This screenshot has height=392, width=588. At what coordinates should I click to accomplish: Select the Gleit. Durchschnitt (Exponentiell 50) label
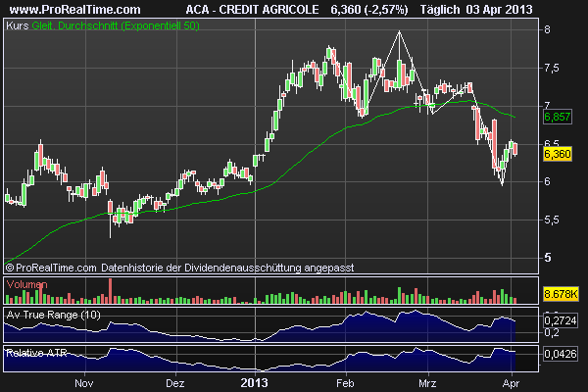(116, 25)
